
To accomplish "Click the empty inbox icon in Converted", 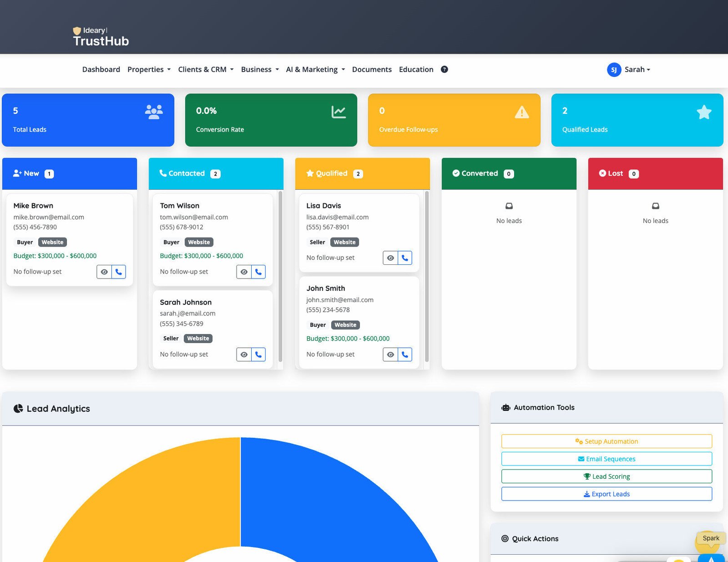I will pos(509,206).
